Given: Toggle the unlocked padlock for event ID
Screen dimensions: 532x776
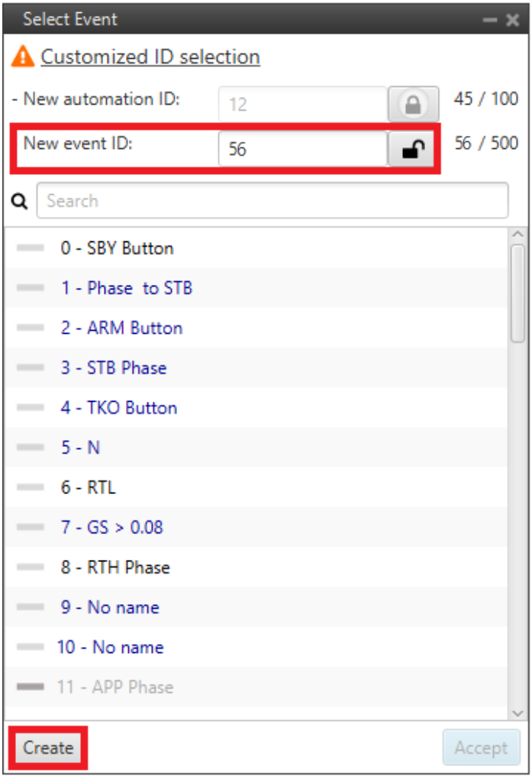Looking at the screenshot, I should [x=413, y=150].
